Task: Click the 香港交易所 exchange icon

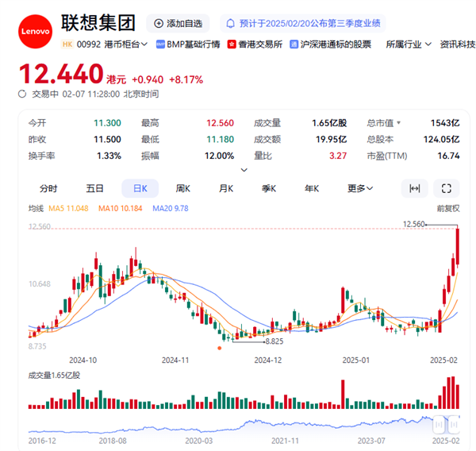Action: click(232, 44)
